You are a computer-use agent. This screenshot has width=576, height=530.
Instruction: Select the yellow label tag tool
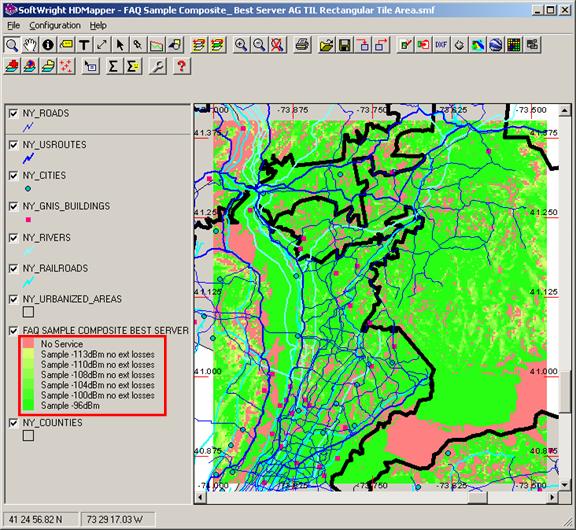click(66, 45)
